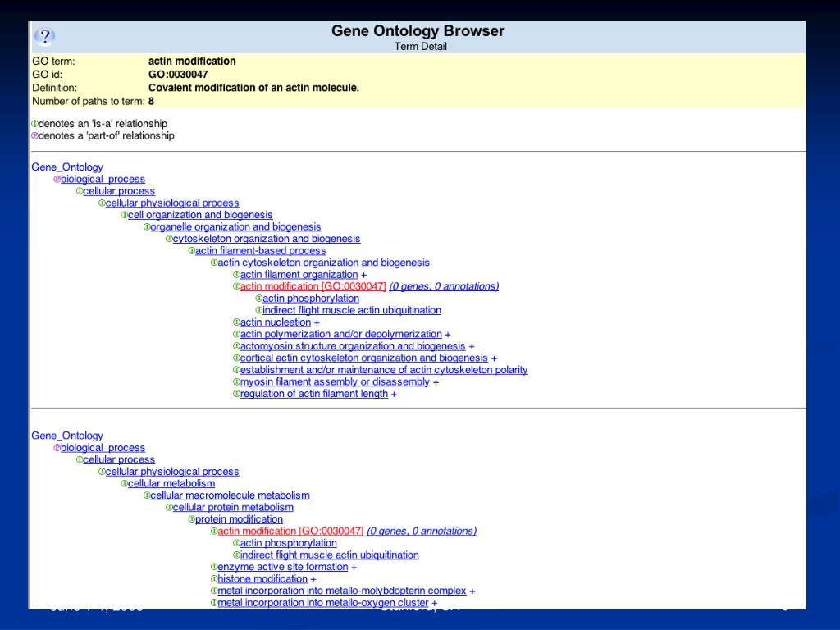Open histone modification term
This screenshot has height=630, width=840.
(x=262, y=578)
